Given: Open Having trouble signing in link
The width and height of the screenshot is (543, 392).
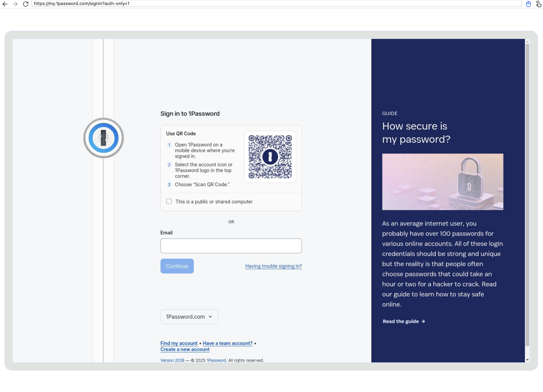Looking at the screenshot, I should click(x=273, y=266).
